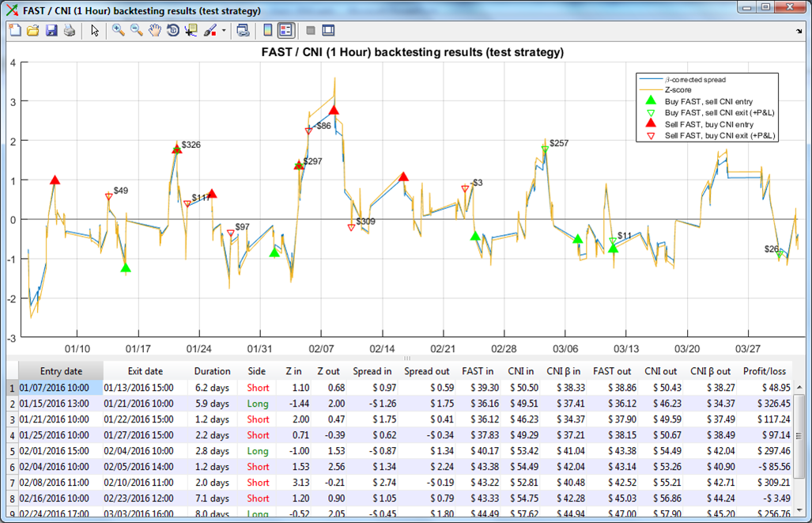Click the $97 exit marker on the chart

[x=231, y=233]
